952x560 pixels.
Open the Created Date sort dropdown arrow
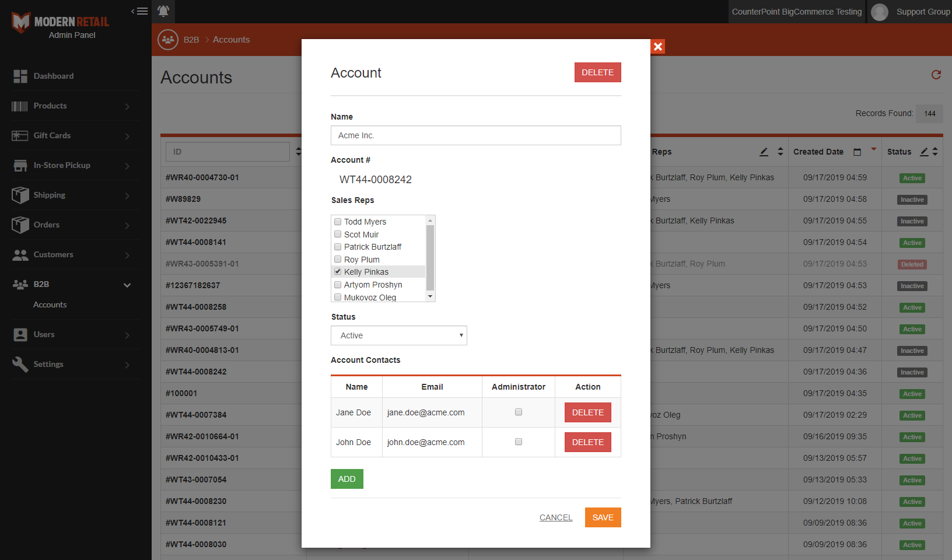874,149
